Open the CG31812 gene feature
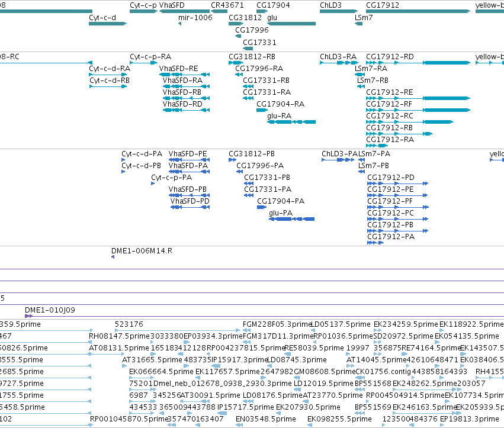This screenshot has height=428, width=504. coord(236,24)
